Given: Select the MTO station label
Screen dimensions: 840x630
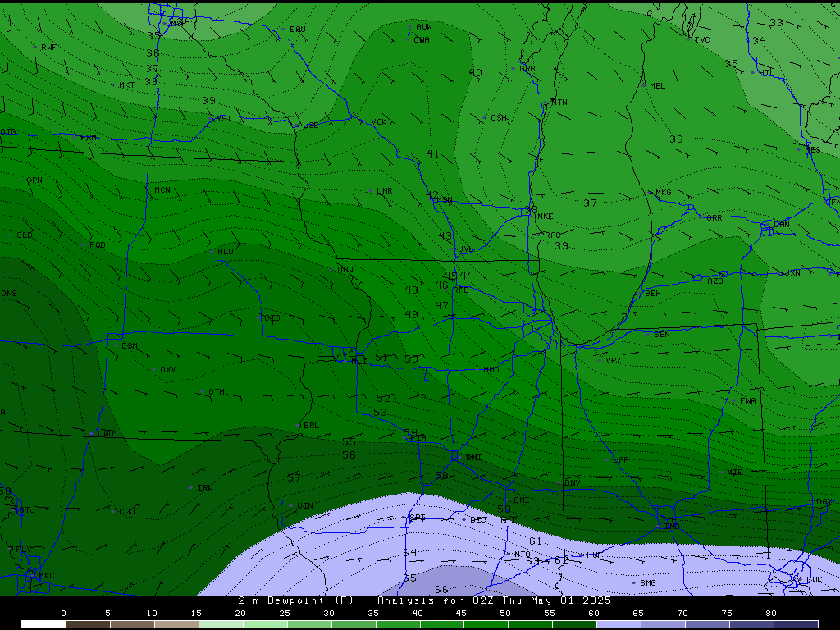Looking at the screenshot, I should coord(523,555).
